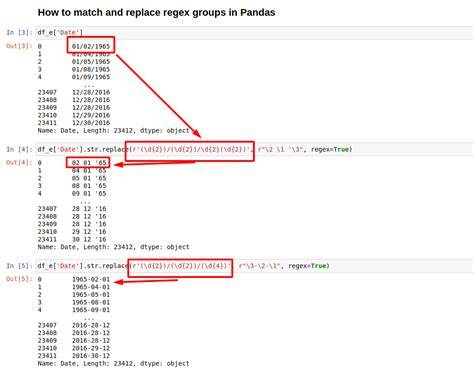This screenshot has height=380, width=474.
Task: Click the value "1965-04-01"
Action: [x=91, y=287]
